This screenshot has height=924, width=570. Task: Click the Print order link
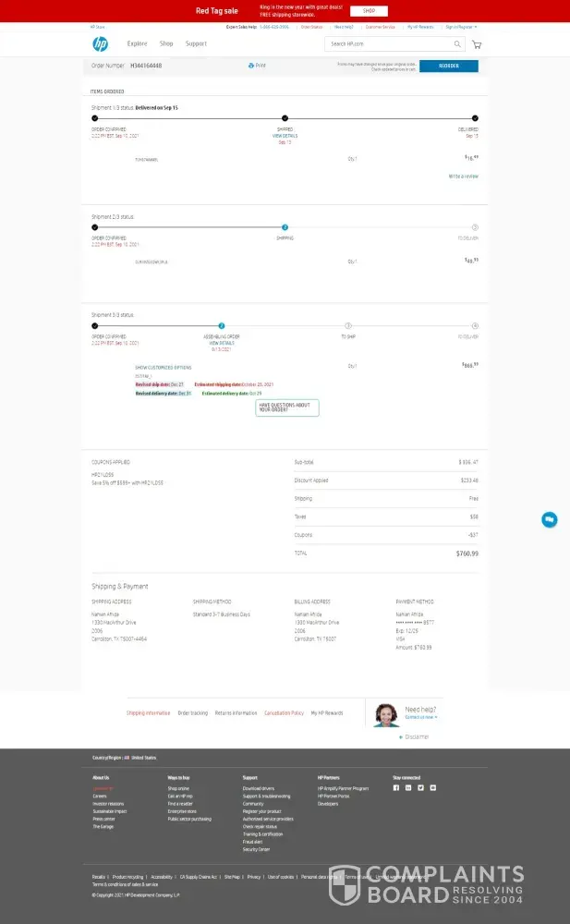pos(258,66)
